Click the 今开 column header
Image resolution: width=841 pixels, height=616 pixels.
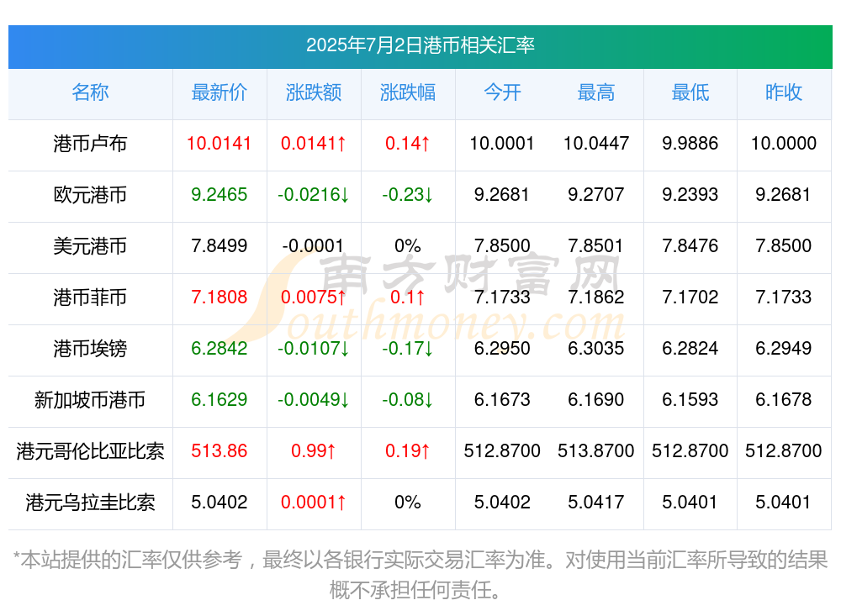pyautogui.click(x=502, y=92)
